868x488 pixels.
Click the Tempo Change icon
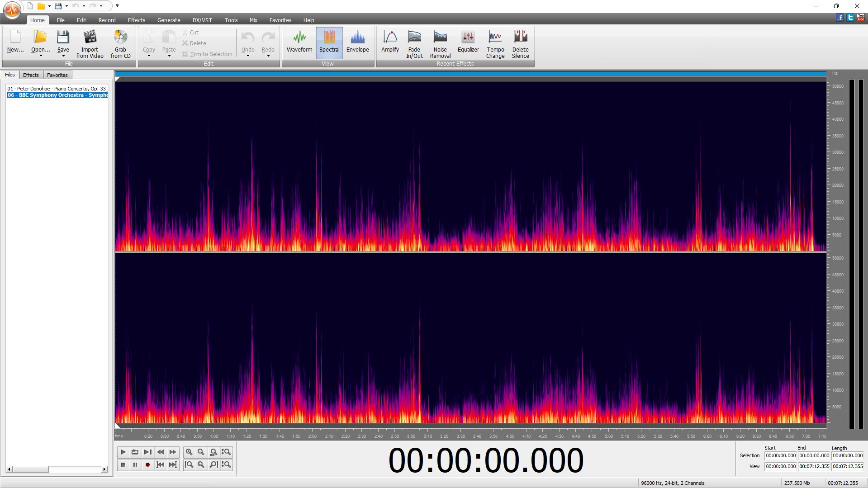pos(495,43)
